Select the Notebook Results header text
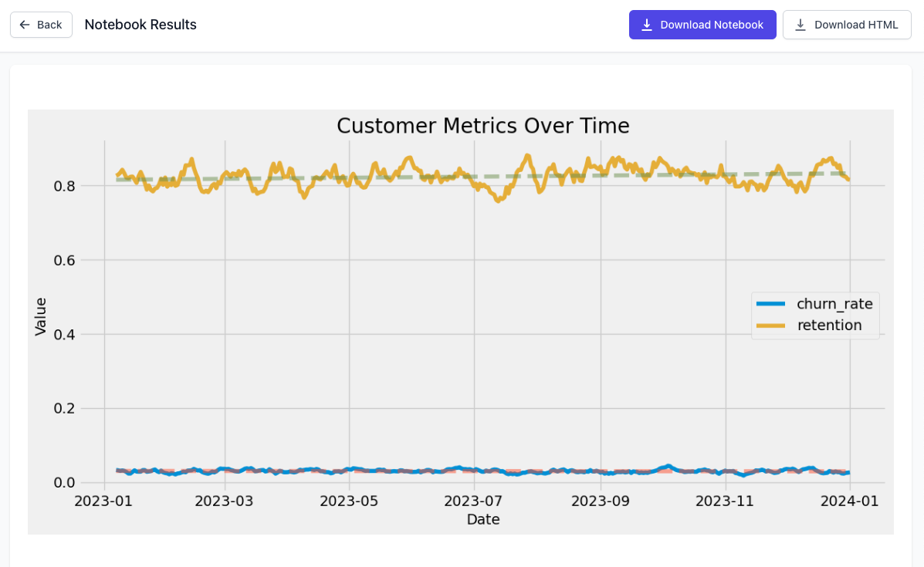Viewport: 924px width, 567px height. coord(140,24)
